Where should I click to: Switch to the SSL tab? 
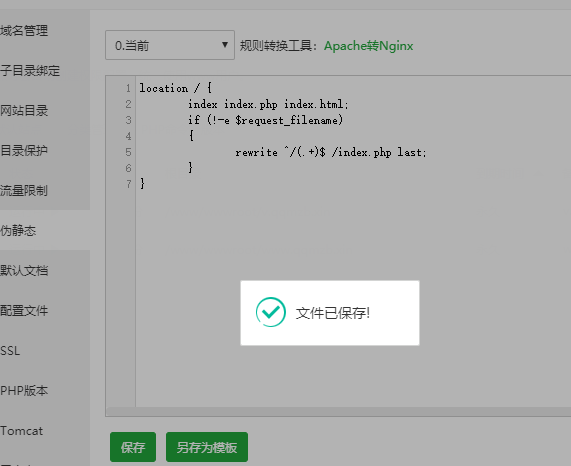pyautogui.click(x=10, y=351)
